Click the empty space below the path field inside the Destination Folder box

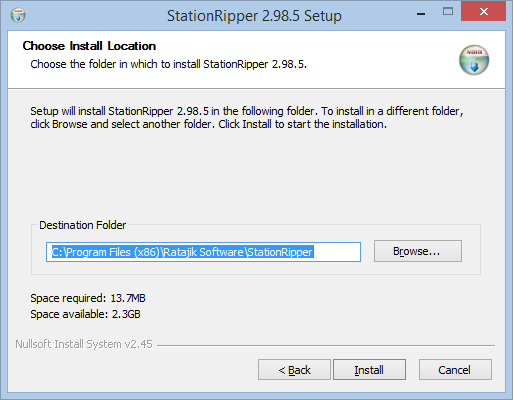pos(255,268)
